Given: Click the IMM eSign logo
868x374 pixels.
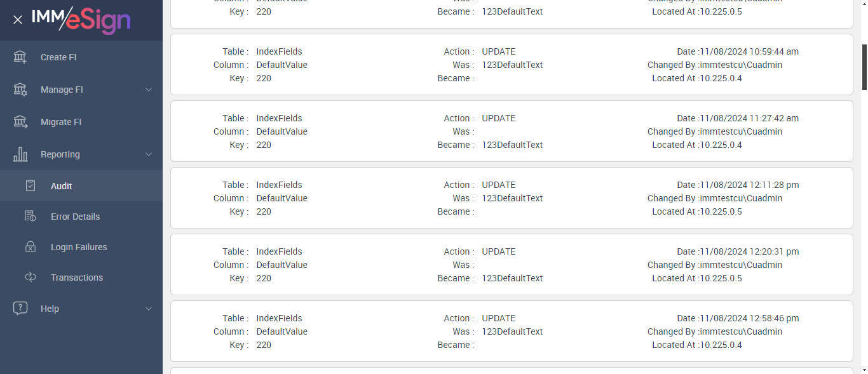Looking at the screenshot, I should click(x=81, y=20).
